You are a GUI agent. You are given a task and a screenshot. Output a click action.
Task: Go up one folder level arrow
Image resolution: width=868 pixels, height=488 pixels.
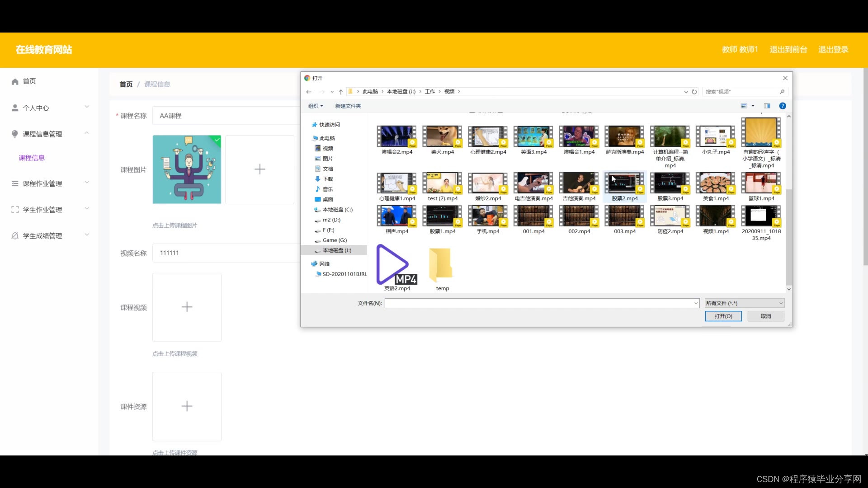[341, 92]
